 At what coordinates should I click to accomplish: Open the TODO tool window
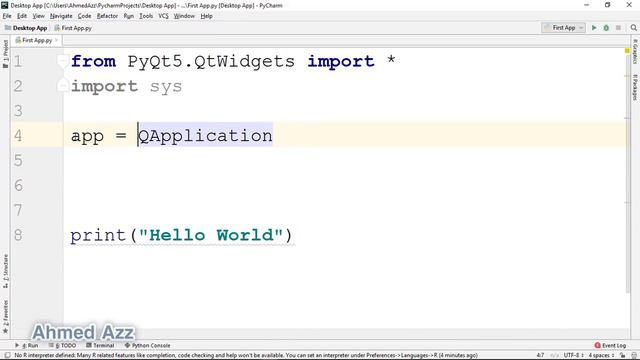pos(63,345)
